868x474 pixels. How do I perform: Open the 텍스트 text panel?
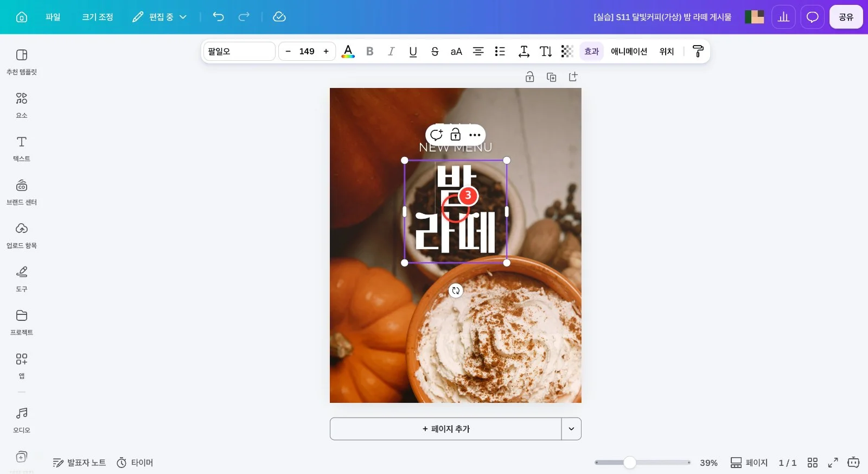[x=22, y=149]
